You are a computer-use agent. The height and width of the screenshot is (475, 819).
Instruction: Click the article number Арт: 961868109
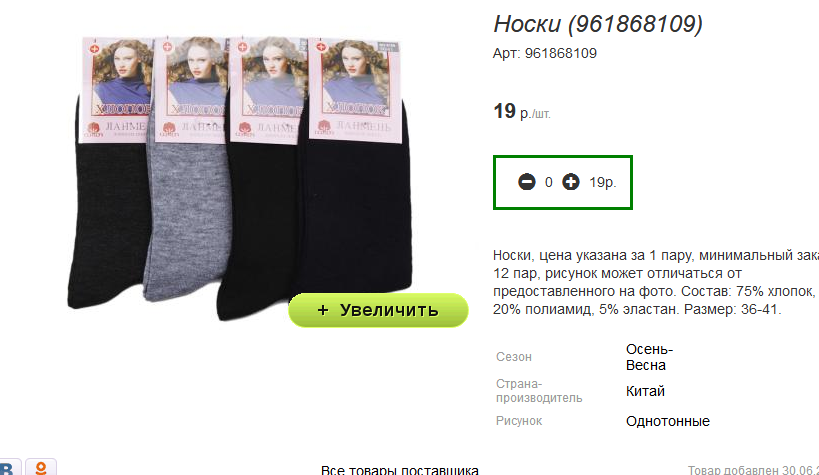tap(545, 53)
